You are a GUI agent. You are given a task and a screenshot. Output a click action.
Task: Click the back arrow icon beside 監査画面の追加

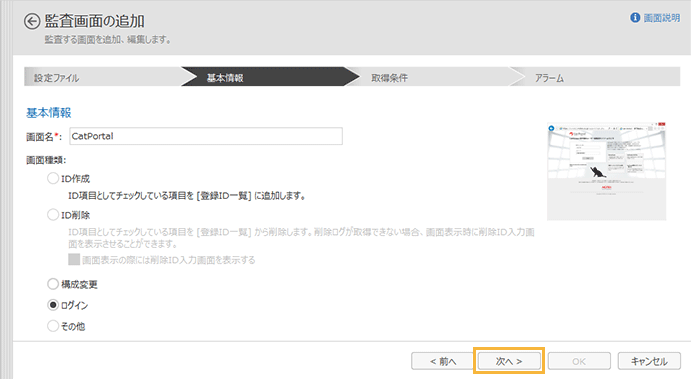[32, 21]
